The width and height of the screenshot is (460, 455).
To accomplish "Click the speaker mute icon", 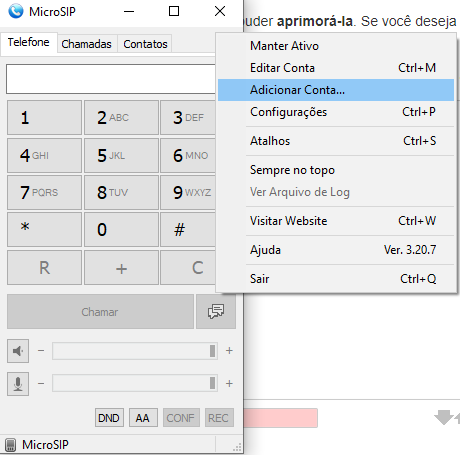I will 18,351.
